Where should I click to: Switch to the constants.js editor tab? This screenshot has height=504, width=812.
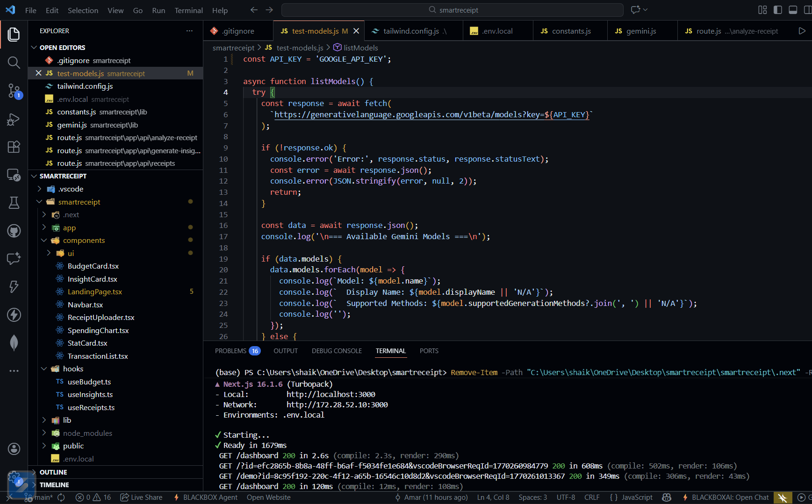tap(571, 31)
